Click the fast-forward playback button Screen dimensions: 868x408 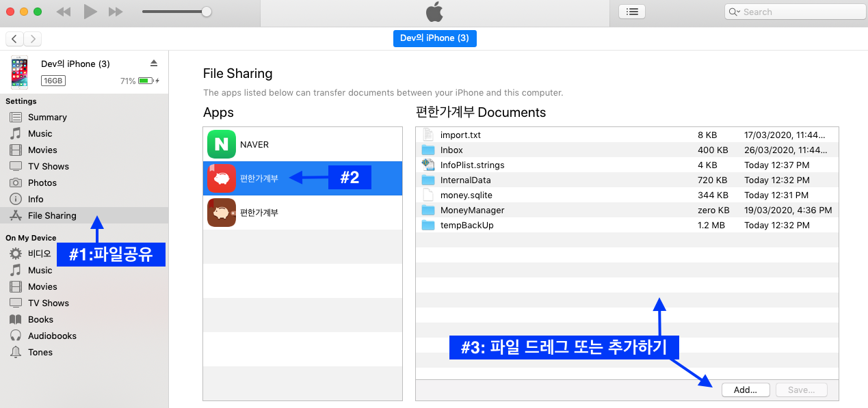tap(116, 12)
